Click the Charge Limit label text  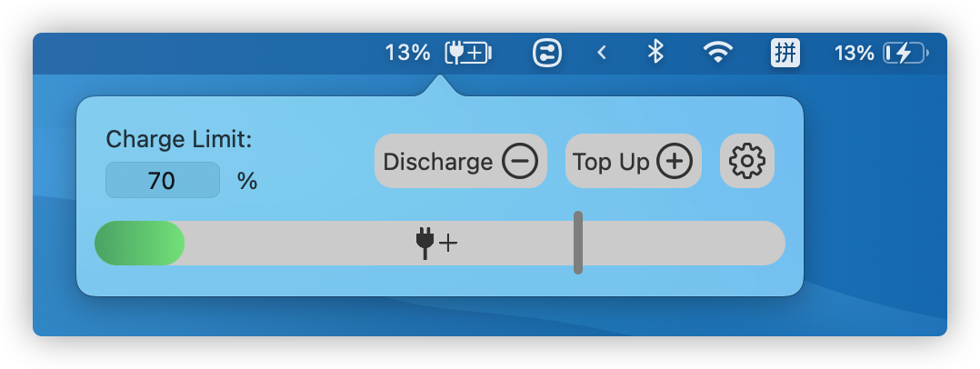coord(179,139)
